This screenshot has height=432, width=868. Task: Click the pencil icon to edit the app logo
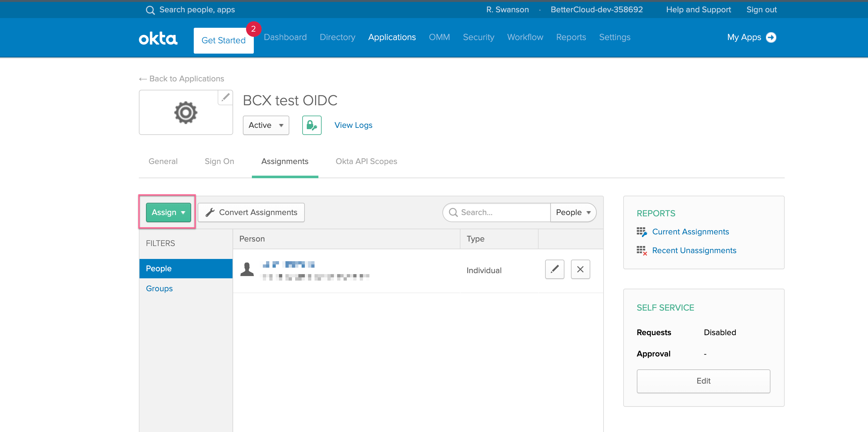click(225, 98)
